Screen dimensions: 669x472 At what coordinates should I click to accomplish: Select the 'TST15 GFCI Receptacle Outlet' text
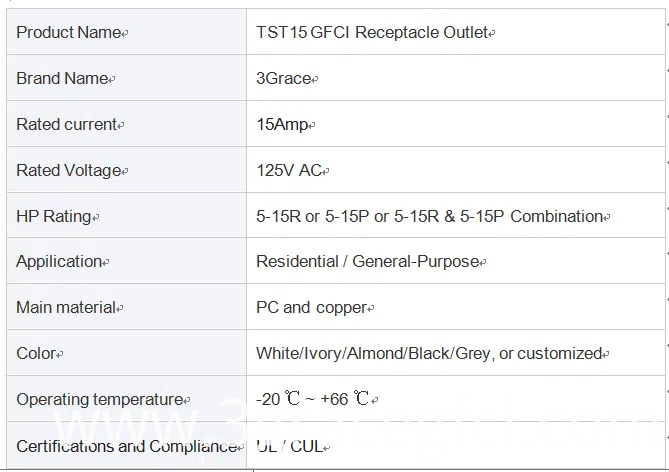click(372, 33)
